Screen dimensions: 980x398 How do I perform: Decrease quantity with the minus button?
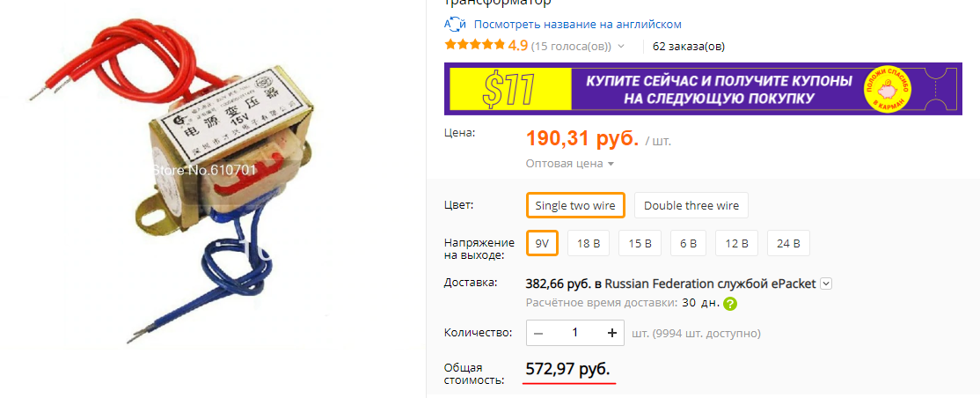coord(538,333)
